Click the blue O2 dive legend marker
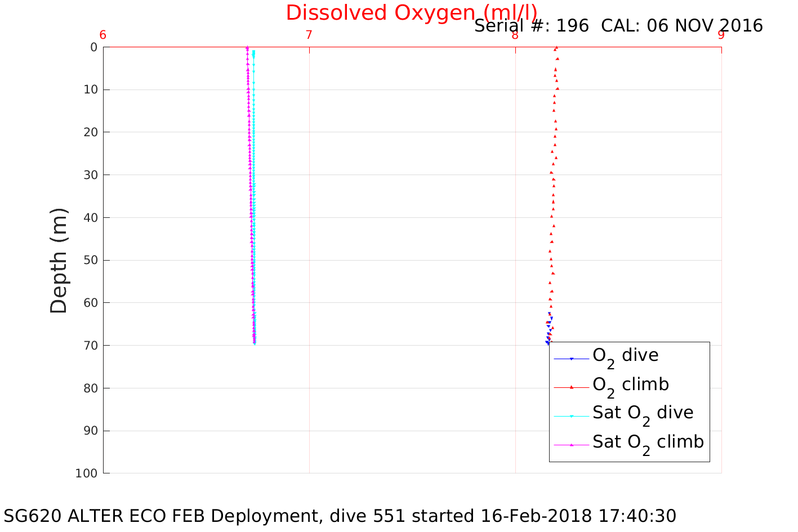Image resolution: width=798 pixels, height=532 pixels. [x=571, y=359]
